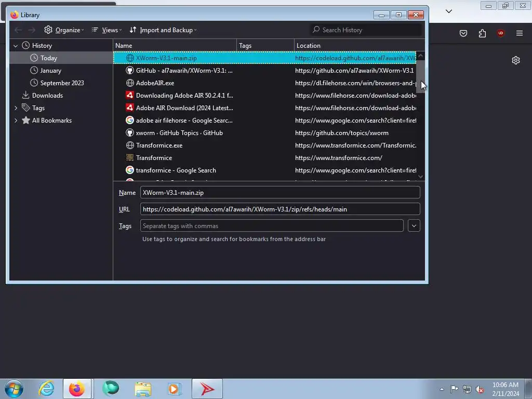Viewport: 532px width, 399px height.
Task: Open Firefox Extensions puzzle icon
Action: [482, 33]
